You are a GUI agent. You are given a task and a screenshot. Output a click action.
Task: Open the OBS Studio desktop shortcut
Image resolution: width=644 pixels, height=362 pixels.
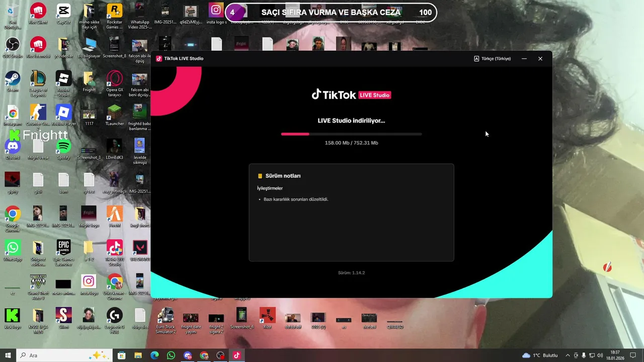point(13,48)
